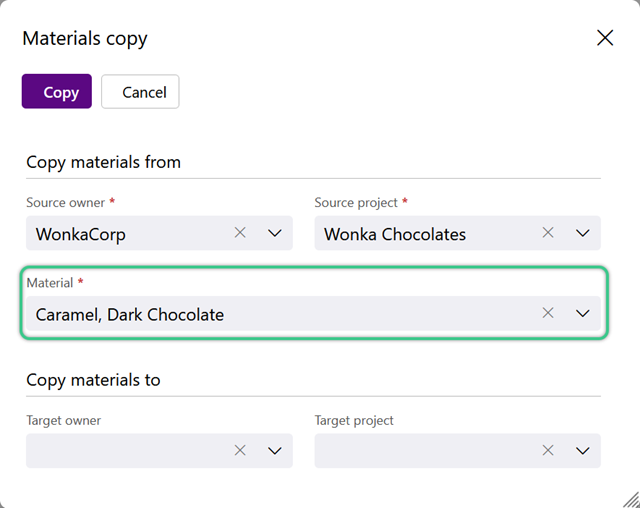This screenshot has width=640, height=508.
Task: Click the purple Copy button
Action: point(57,91)
